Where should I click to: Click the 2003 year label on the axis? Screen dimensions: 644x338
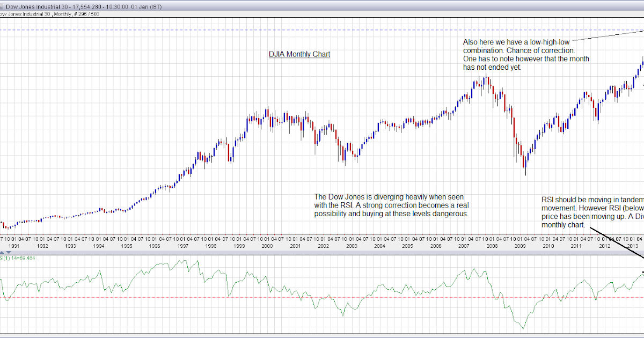(352, 246)
